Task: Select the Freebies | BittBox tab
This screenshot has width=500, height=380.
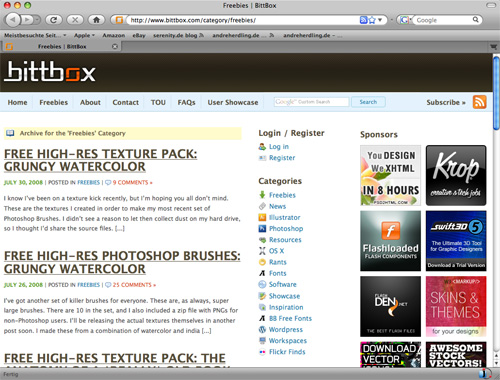Action: coord(62,46)
